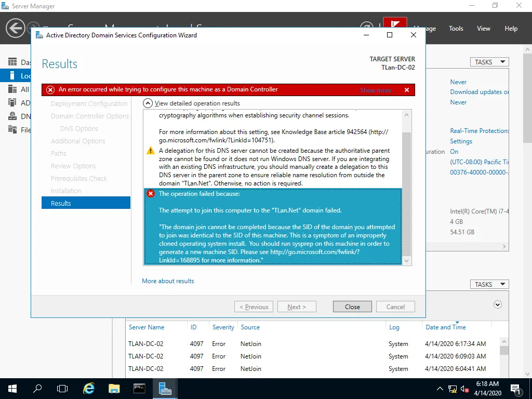Click the Server Manager back arrow
This screenshot has height=399, width=532.
coord(15,28)
